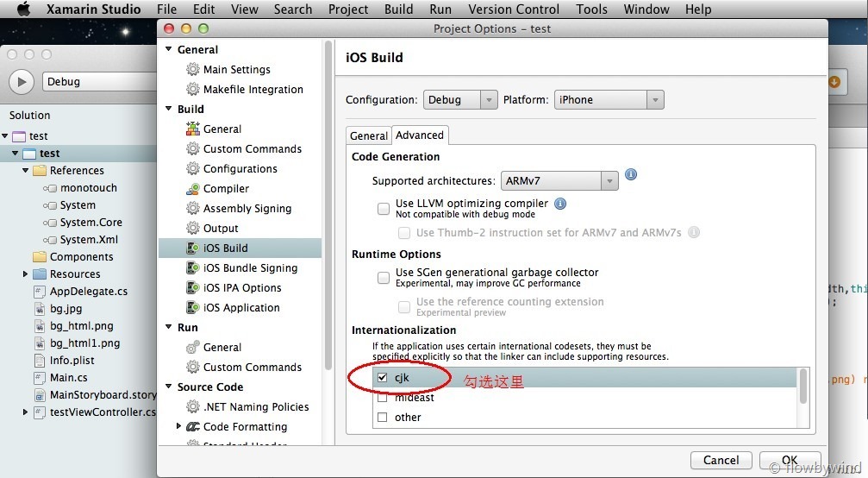Check the other codeset checkbox
The width and height of the screenshot is (868, 478).
click(382, 417)
